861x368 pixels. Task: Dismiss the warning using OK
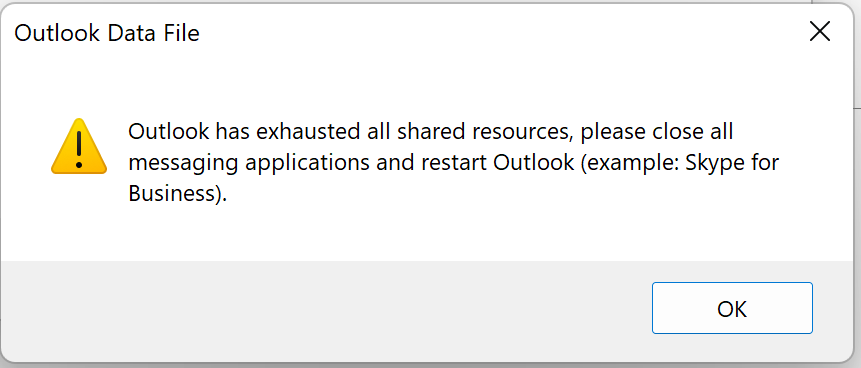pos(732,308)
